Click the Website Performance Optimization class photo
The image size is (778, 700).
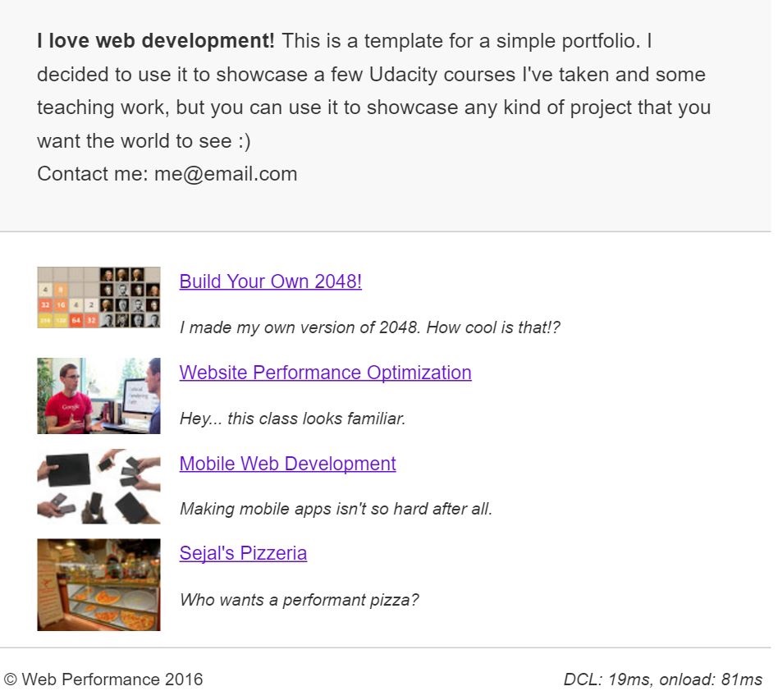(98, 396)
